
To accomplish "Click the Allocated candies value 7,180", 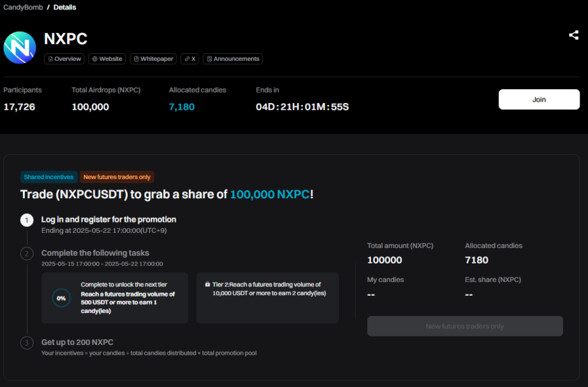I will (182, 107).
